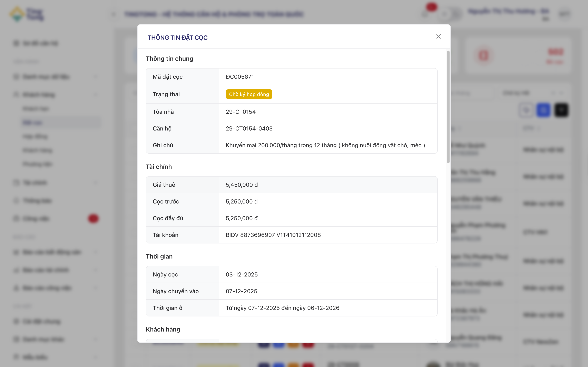The image size is (588, 367).
Task: Click the Ghi chú promotion note text
Action: 325,145
